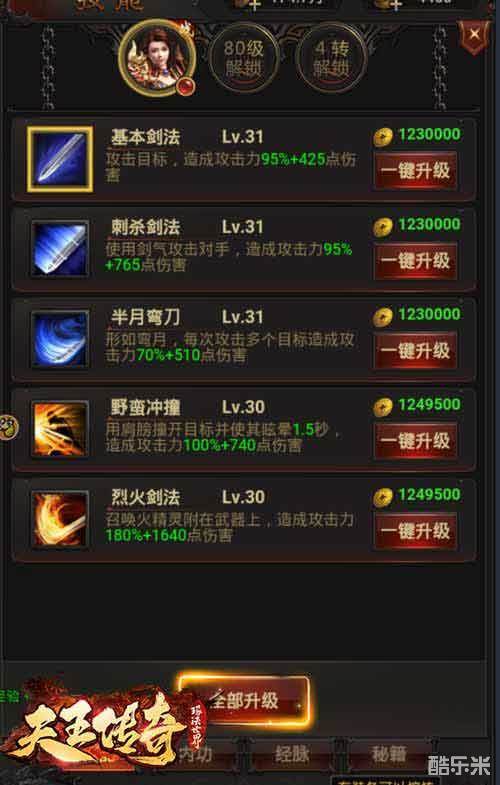
Task: Click the 4转解锁 locked slot
Action: (x=331, y=58)
